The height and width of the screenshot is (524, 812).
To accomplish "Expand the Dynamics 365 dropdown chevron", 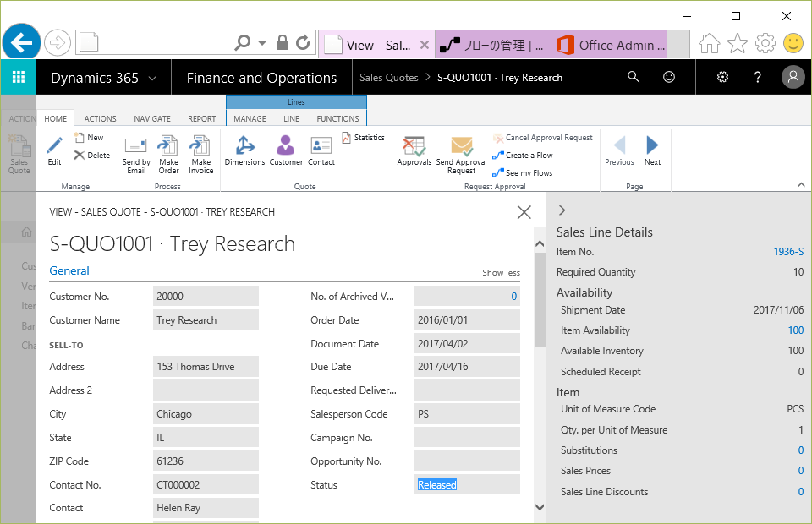I will (152, 78).
